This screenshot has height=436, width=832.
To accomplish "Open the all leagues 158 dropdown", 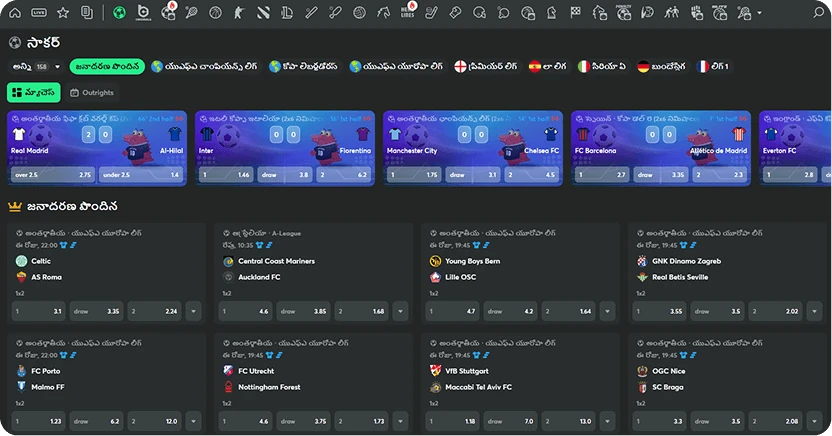I will [x=34, y=67].
